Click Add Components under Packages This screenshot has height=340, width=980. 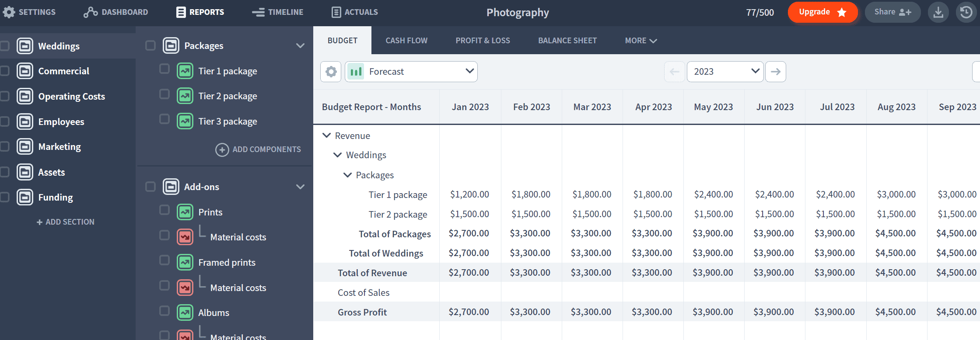(258, 149)
